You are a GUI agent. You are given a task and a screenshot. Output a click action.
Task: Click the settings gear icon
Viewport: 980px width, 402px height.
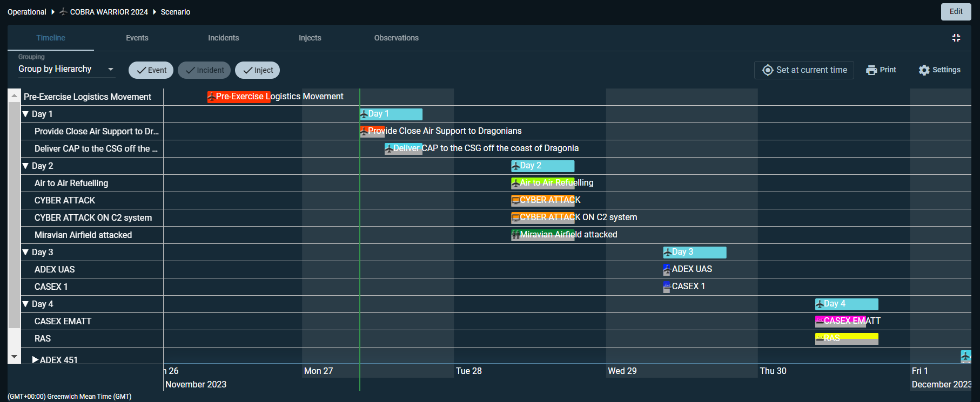[x=924, y=70]
